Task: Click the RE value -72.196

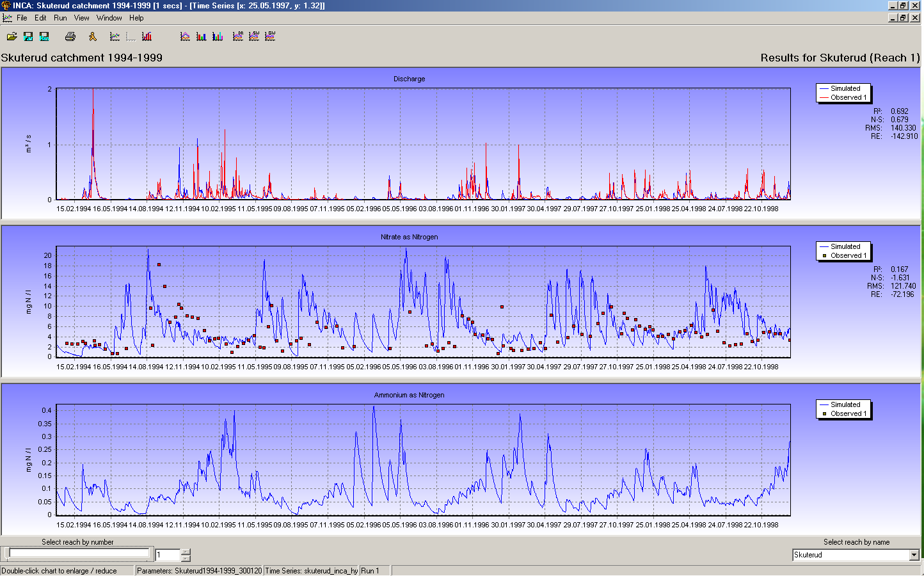Action: click(x=902, y=294)
